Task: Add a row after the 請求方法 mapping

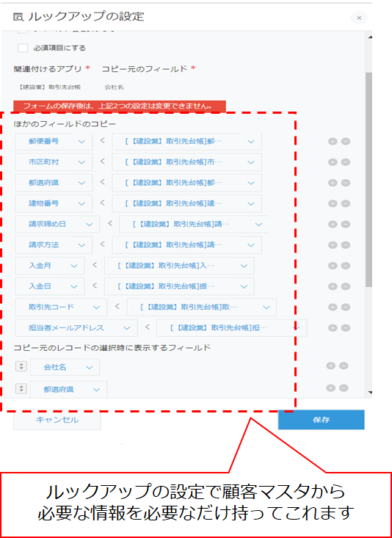Action: pos(333,245)
